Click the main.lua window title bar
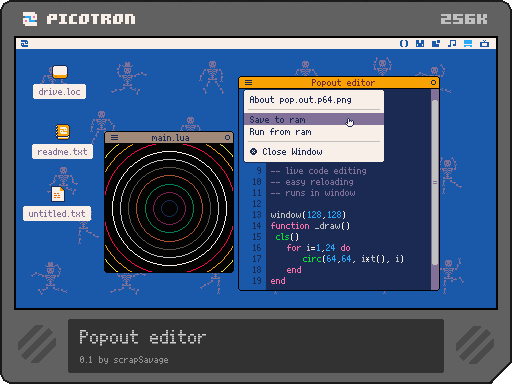 [169, 137]
